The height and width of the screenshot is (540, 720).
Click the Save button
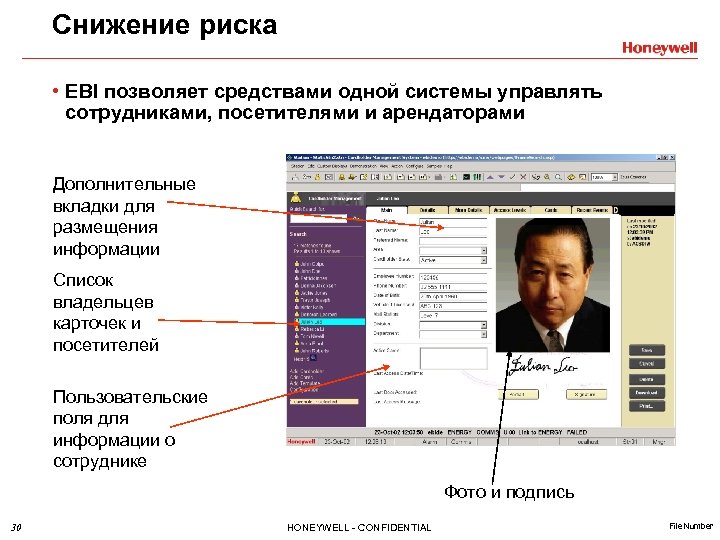click(x=647, y=350)
